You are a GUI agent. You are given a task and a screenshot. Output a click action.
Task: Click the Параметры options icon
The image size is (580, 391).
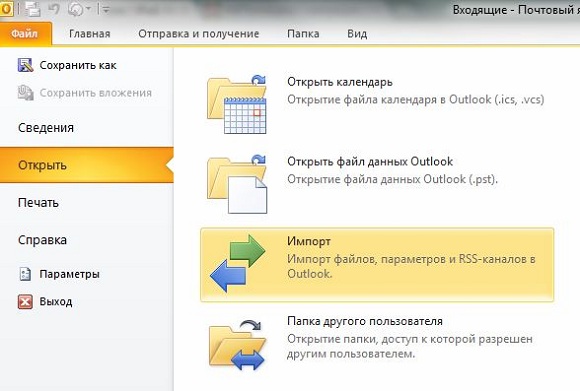(25, 274)
